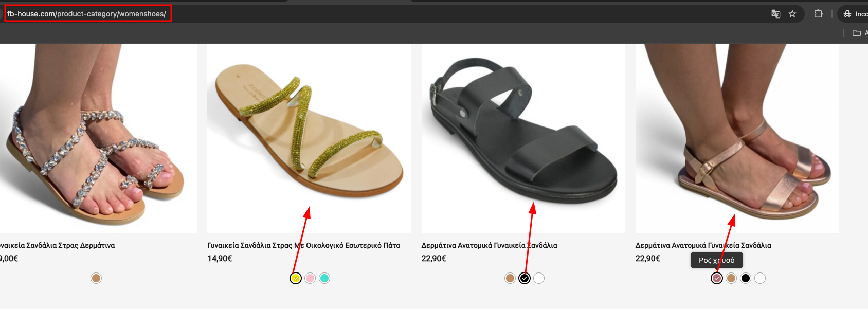This screenshot has width=868, height=309.
Task: Open the bookmarks folder icon
Action: (857, 33)
